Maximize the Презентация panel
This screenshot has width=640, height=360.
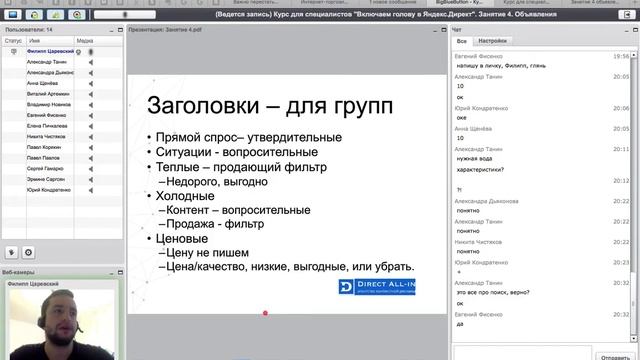click(444, 30)
